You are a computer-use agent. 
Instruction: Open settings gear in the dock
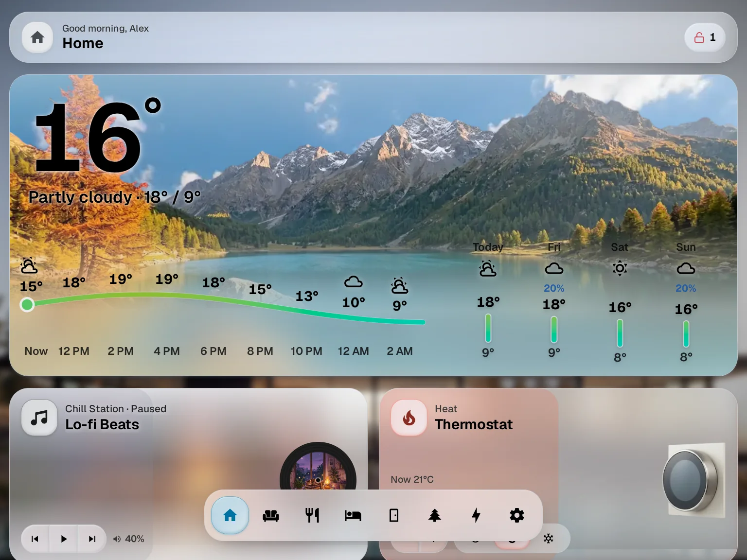[517, 515]
